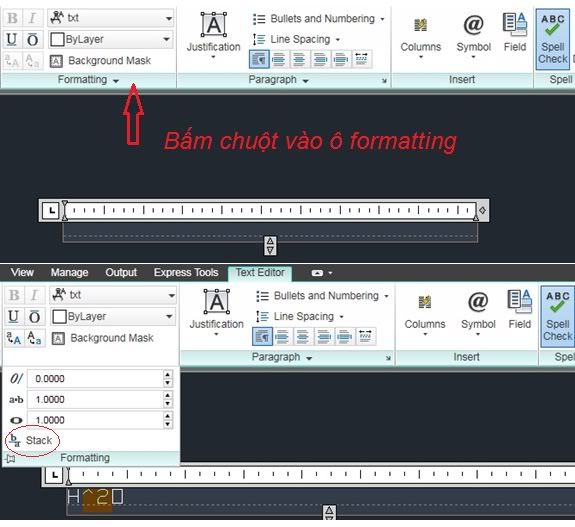Viewport: 575px width, 527px height.
Task: Select center paragraph alignment in lower ribbon
Action: (x=303, y=336)
